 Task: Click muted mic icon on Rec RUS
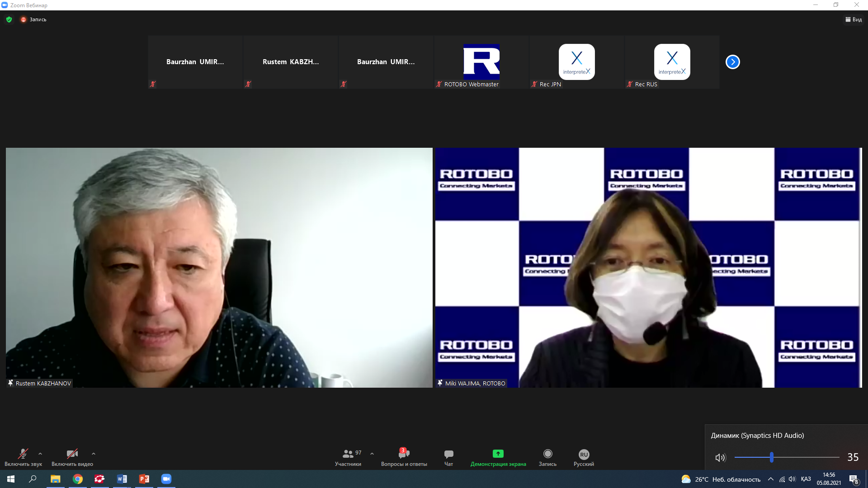630,84
